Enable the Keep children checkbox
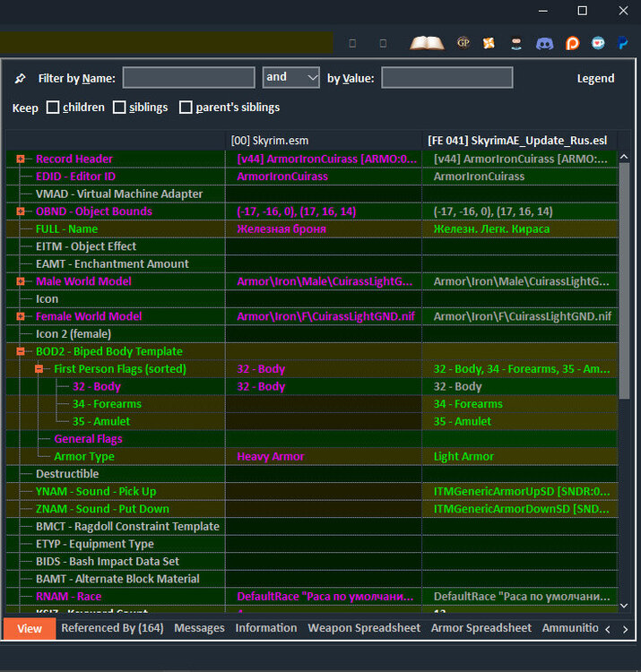 click(x=53, y=108)
